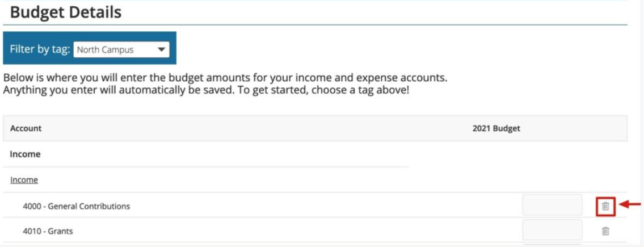Click the arrow beside North Campus
The width and height of the screenshot is (644, 247).
(x=161, y=50)
